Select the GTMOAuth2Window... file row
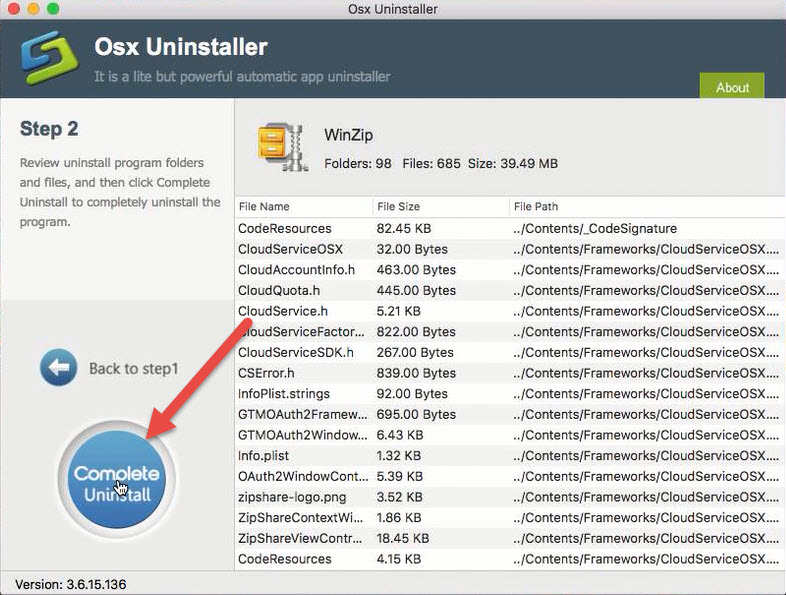786x595 pixels. tap(510, 435)
